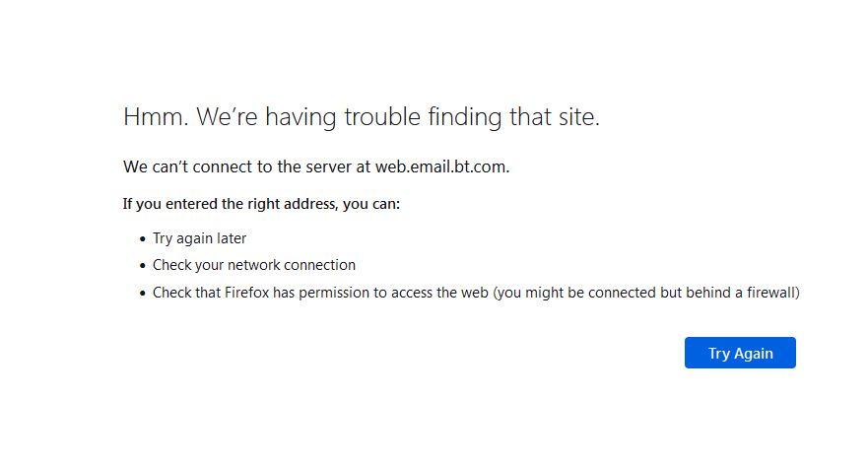Viewport: 868px width, 464px height.
Task: Click the "Try again later" list item
Action: [x=199, y=238]
